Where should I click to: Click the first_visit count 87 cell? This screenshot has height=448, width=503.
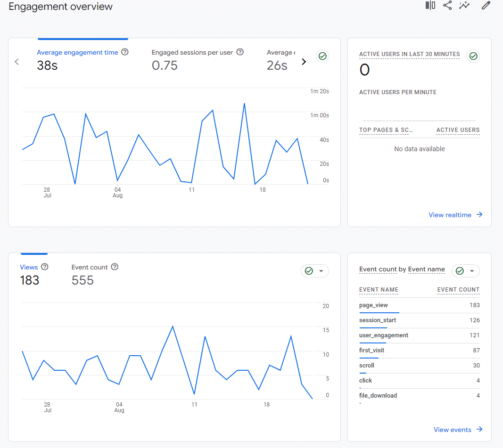[477, 350]
